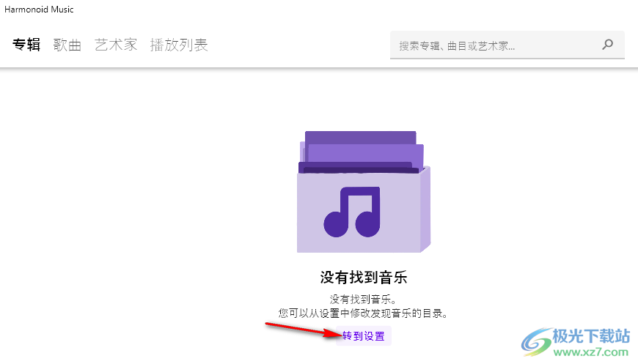
Task: Click the 极光下载站 watermark text
Action: pyautogui.click(x=591, y=336)
